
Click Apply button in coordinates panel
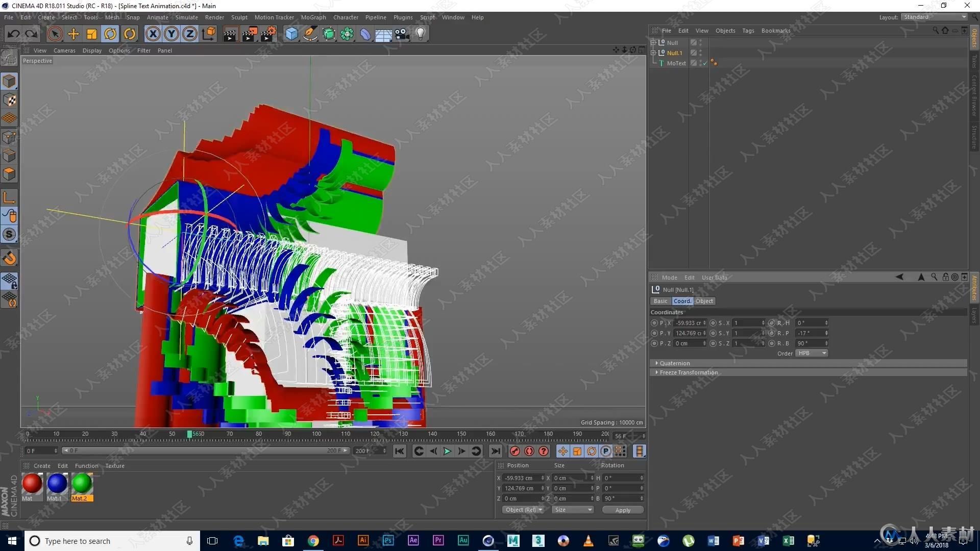(x=621, y=509)
